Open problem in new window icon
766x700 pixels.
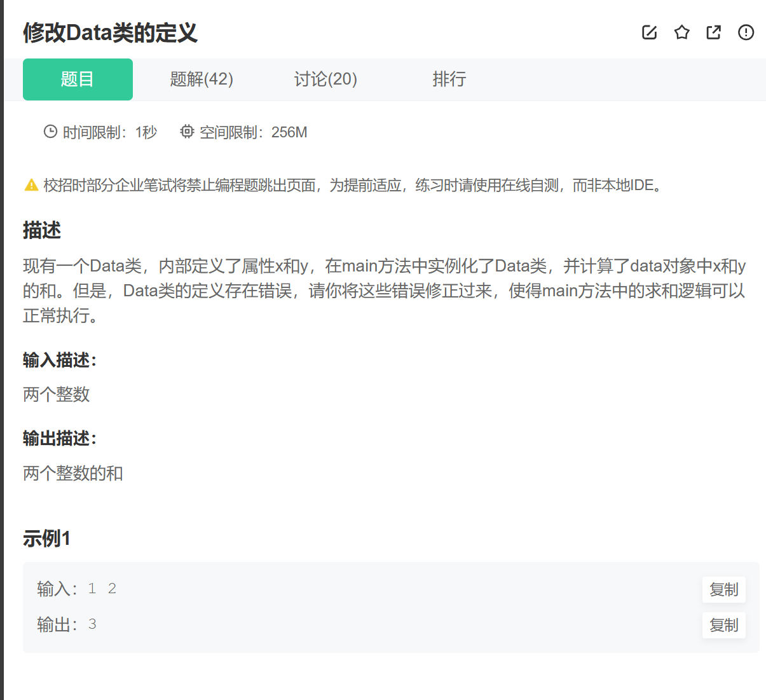coord(713,32)
